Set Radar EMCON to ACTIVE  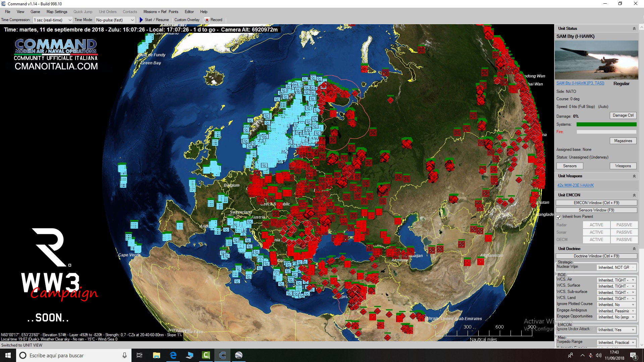click(x=596, y=225)
